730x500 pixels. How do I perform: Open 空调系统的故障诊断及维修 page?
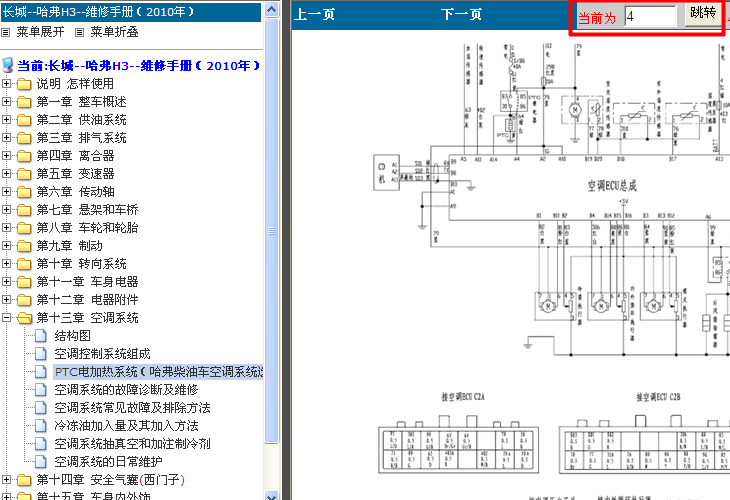point(126,390)
